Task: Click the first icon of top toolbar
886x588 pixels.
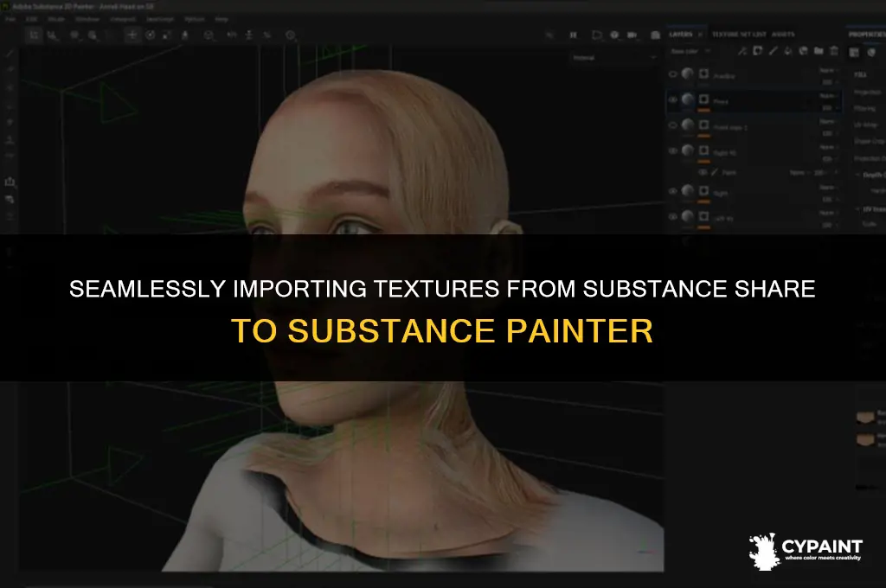Action: click(34, 35)
